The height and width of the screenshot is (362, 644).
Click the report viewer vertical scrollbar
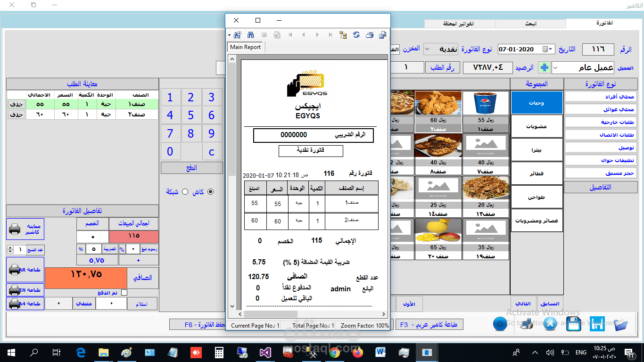coord(231,182)
